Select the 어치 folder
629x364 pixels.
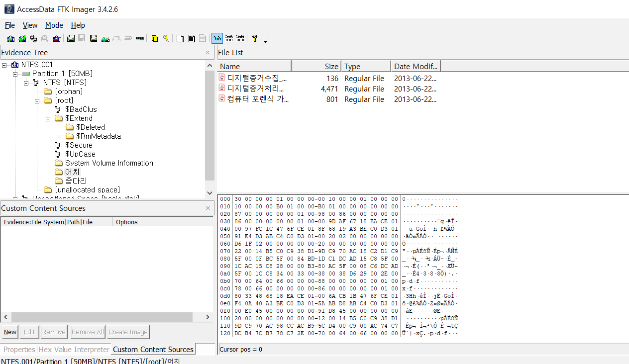click(72, 172)
